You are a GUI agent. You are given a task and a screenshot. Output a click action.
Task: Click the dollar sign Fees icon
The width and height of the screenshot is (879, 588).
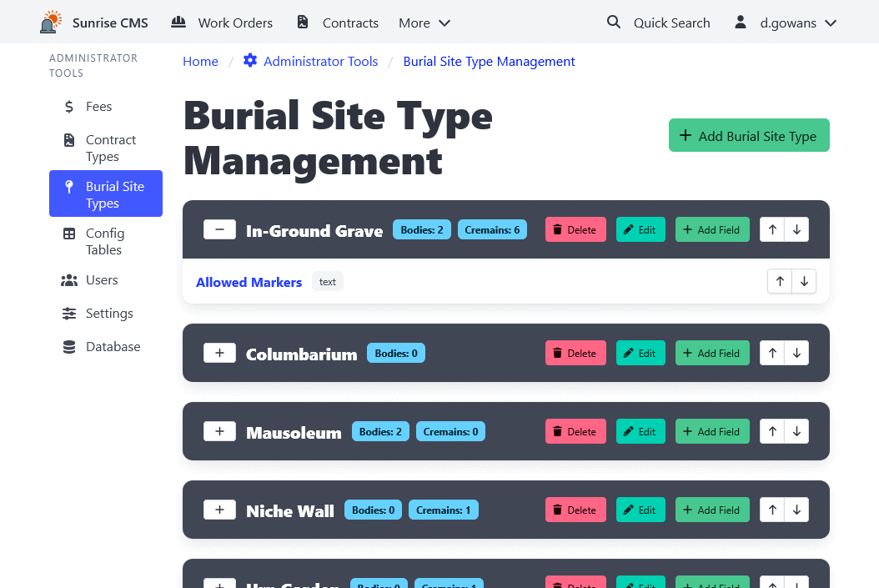pyautogui.click(x=69, y=107)
